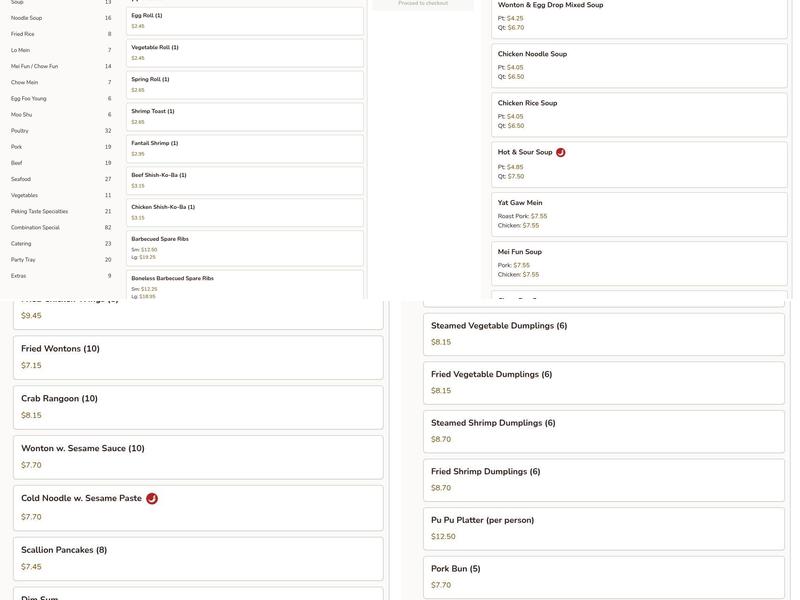This screenshot has height=600, width=800.
Task: Select Scallion Pancakes (8)
Action: pyautogui.click(x=197, y=558)
